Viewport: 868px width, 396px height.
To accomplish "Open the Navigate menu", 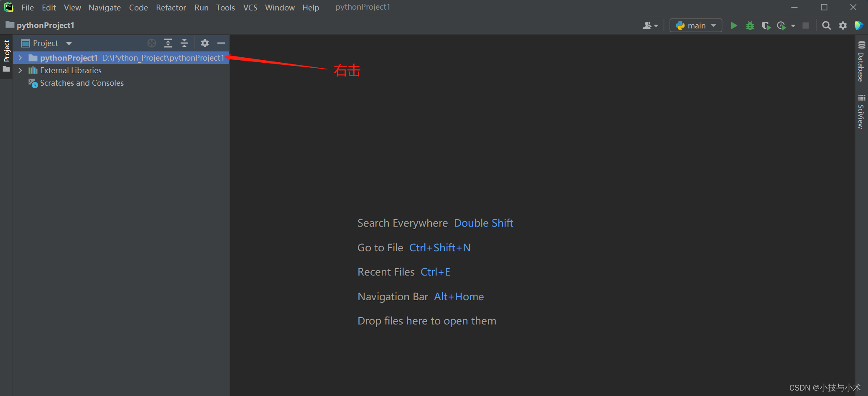I will [x=105, y=8].
